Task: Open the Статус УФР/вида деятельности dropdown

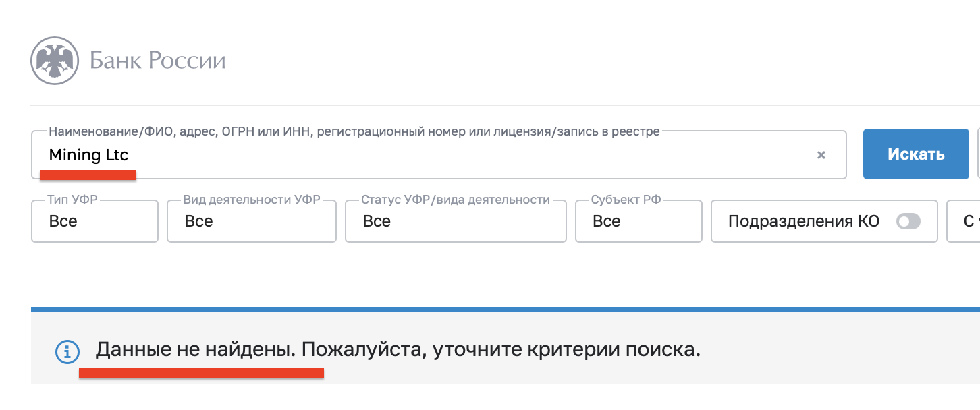Action: point(455,221)
